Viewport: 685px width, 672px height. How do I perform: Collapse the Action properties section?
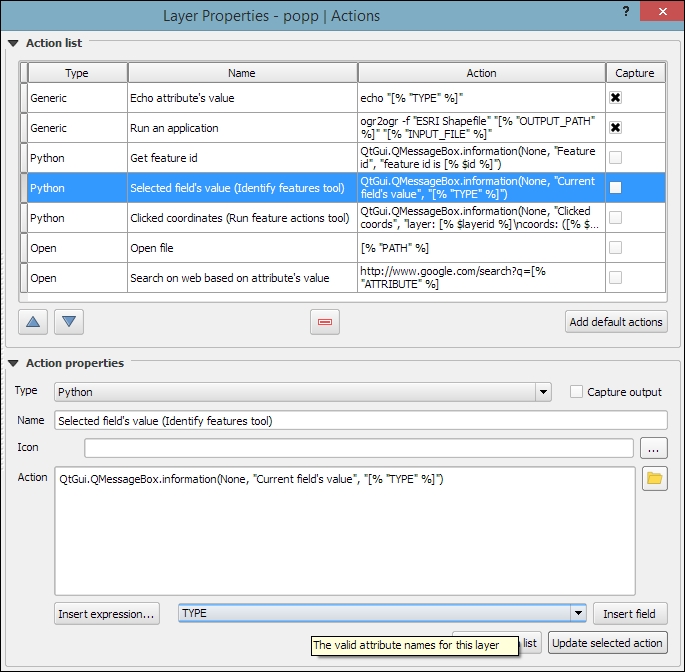coord(13,363)
